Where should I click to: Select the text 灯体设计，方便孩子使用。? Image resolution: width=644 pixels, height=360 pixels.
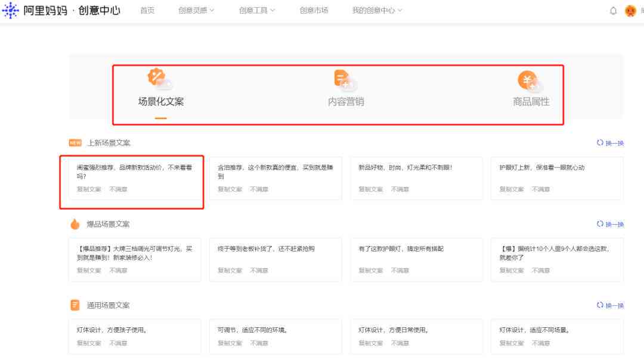112,330
